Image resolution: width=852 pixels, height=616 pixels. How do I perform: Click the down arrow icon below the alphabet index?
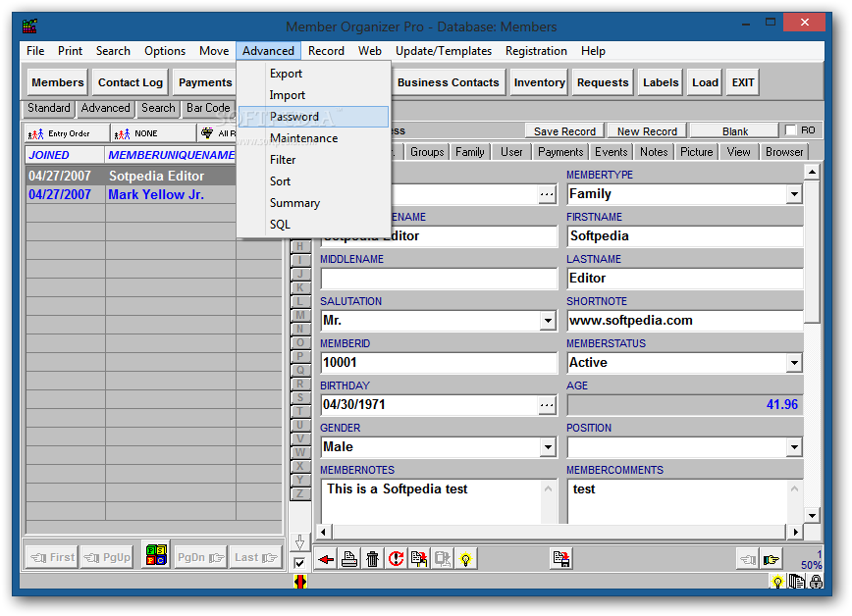coord(299,541)
